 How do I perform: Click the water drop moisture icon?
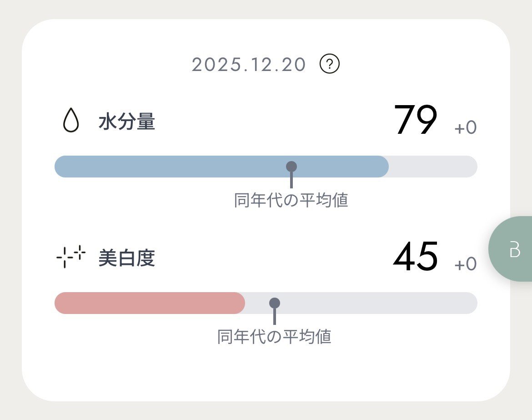[70, 121]
